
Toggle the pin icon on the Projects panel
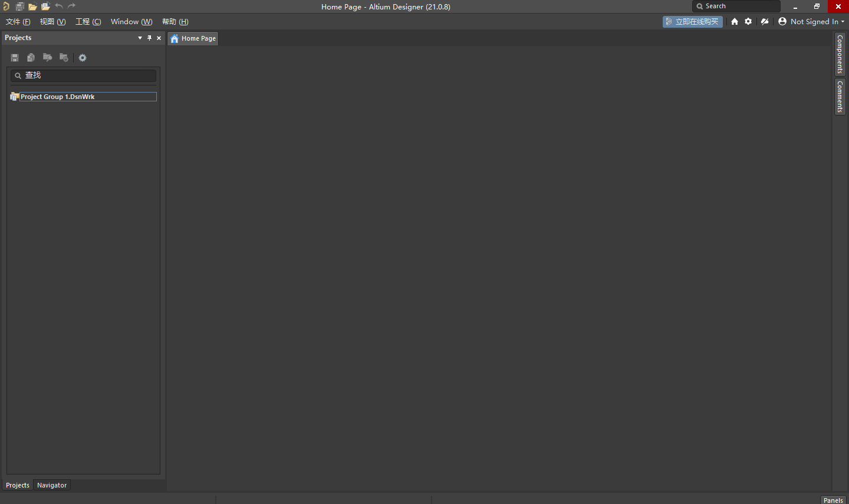pyautogui.click(x=149, y=38)
